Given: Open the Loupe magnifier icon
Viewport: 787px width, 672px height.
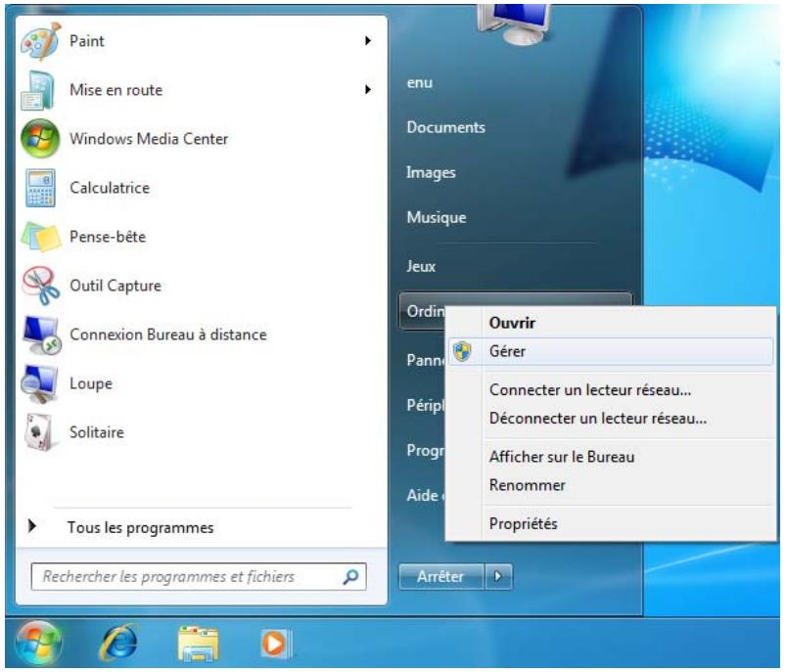Looking at the screenshot, I should point(40,384).
